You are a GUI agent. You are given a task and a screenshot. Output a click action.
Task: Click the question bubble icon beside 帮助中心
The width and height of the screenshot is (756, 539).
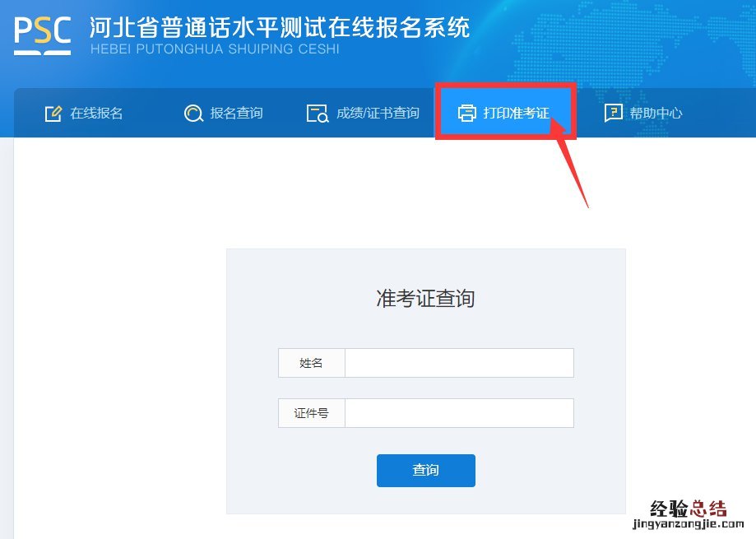tap(614, 113)
